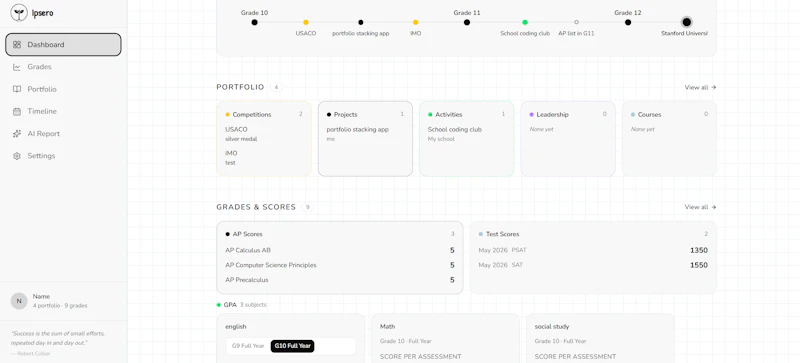Click the GPA 3 subjects heading
The image size is (800, 363).
click(241, 305)
